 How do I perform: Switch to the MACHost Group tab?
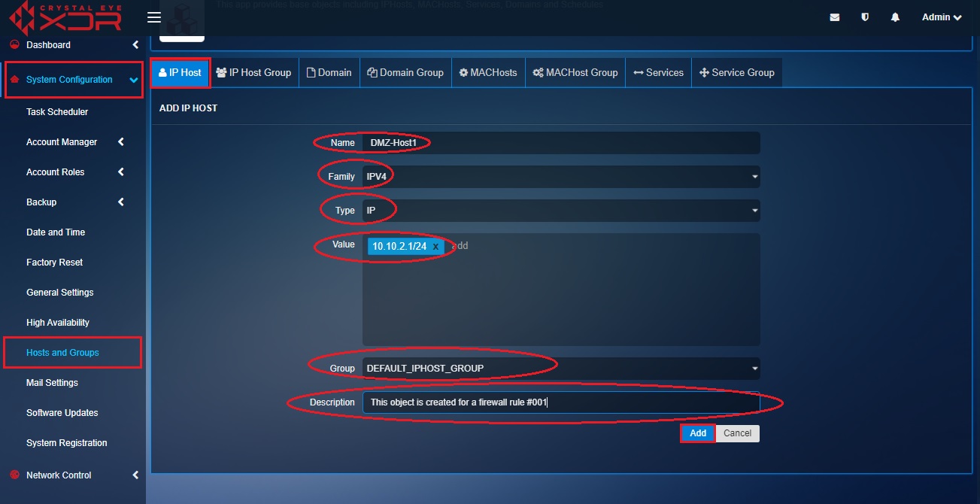pos(575,73)
